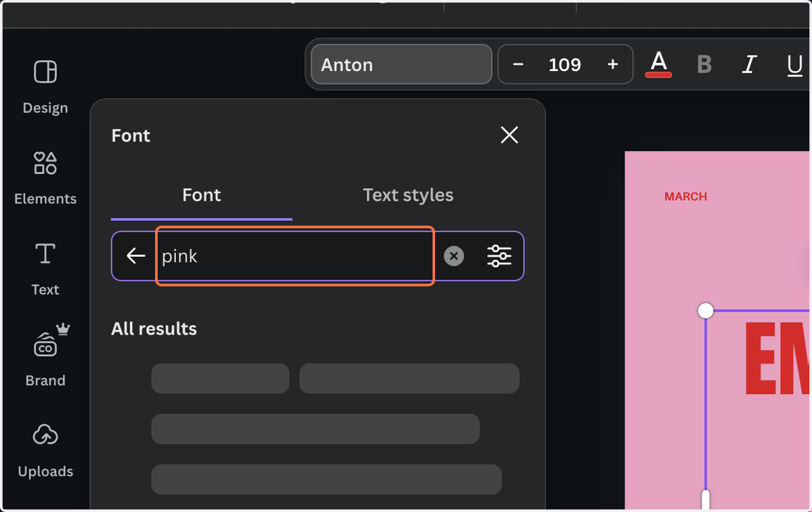Open the text color picker

pos(658,64)
